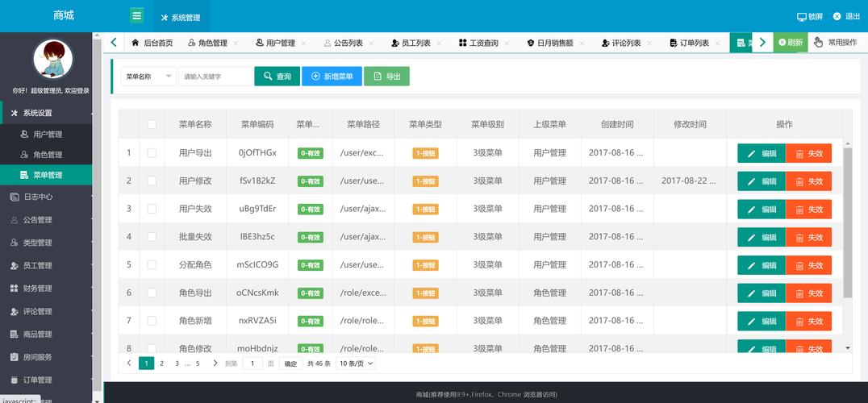Click the 公告管理 sidebar icon
Viewport: 868px width, 403px height.
coord(15,220)
